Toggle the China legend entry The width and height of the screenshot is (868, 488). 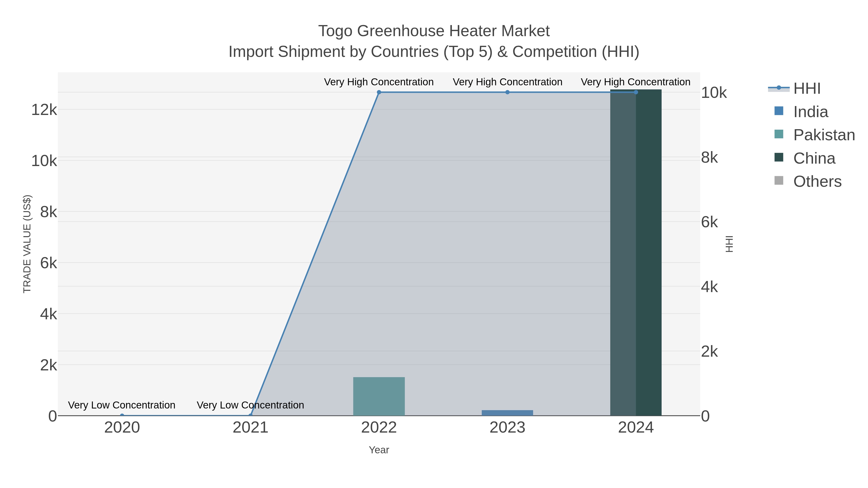pyautogui.click(x=805, y=158)
